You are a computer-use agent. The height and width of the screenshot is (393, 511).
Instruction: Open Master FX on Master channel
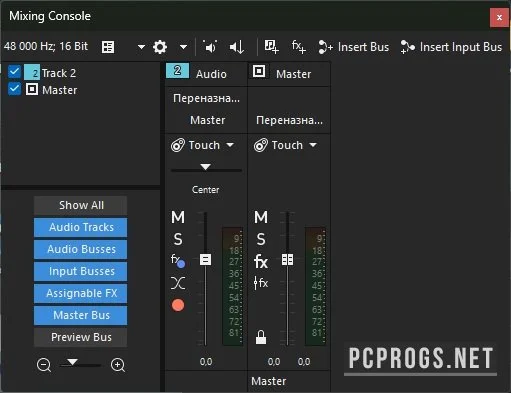click(261, 261)
